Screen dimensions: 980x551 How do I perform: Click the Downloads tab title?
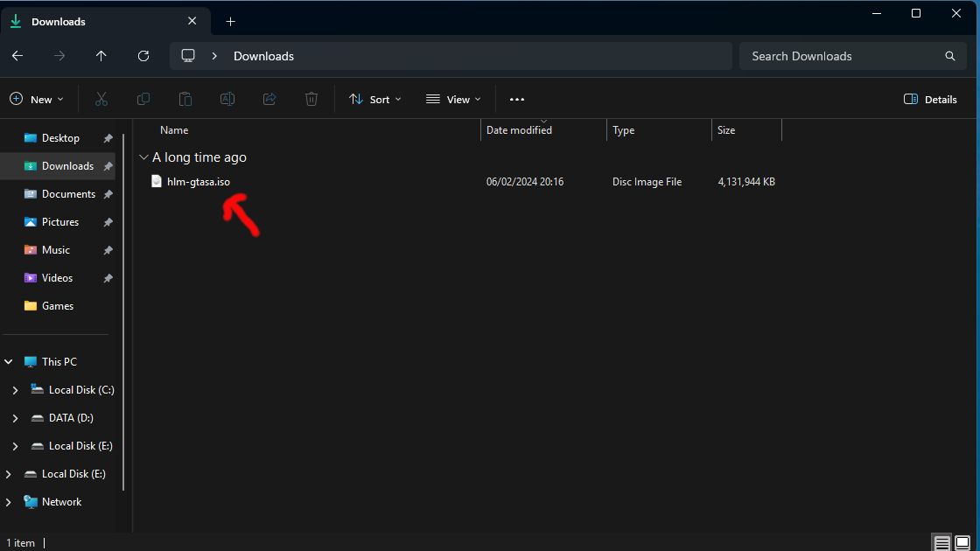58,22
